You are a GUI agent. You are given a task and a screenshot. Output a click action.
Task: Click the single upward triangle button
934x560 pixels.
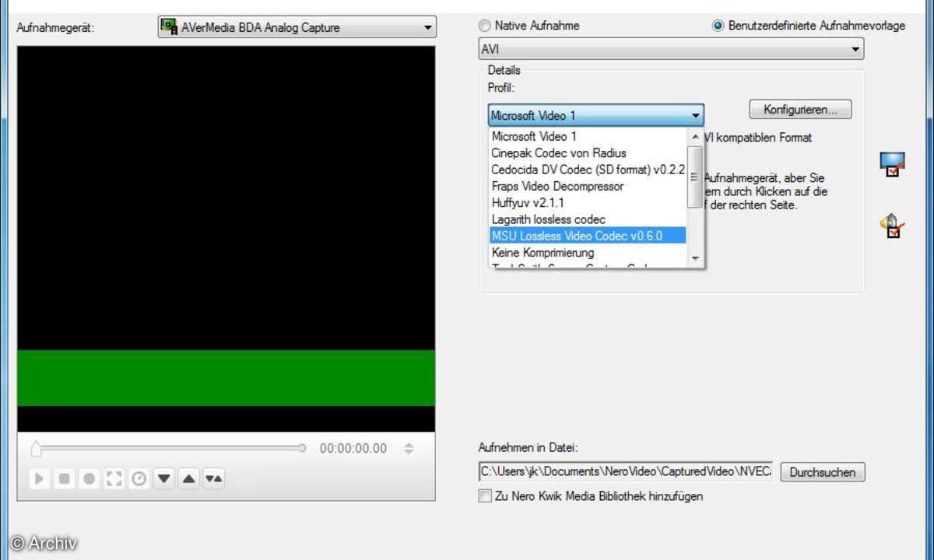tap(188, 479)
